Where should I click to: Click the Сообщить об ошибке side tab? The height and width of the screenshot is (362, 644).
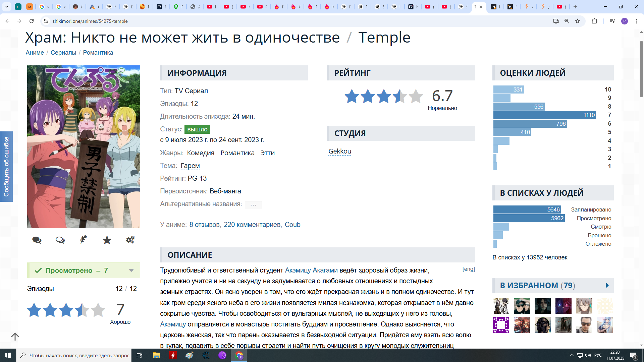point(6,167)
